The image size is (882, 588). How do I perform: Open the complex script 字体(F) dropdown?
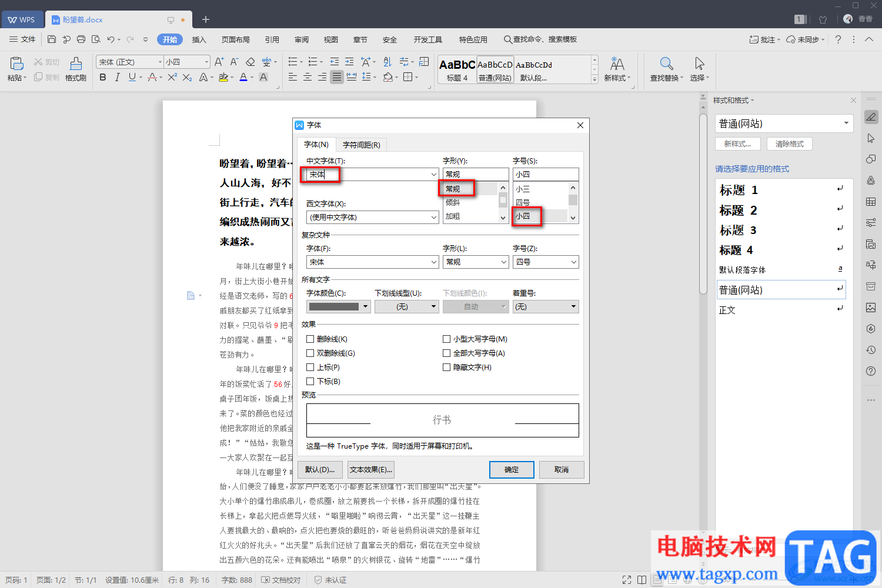click(x=433, y=262)
